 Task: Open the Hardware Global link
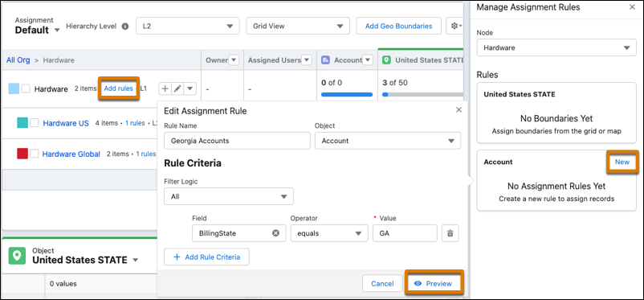(x=71, y=154)
